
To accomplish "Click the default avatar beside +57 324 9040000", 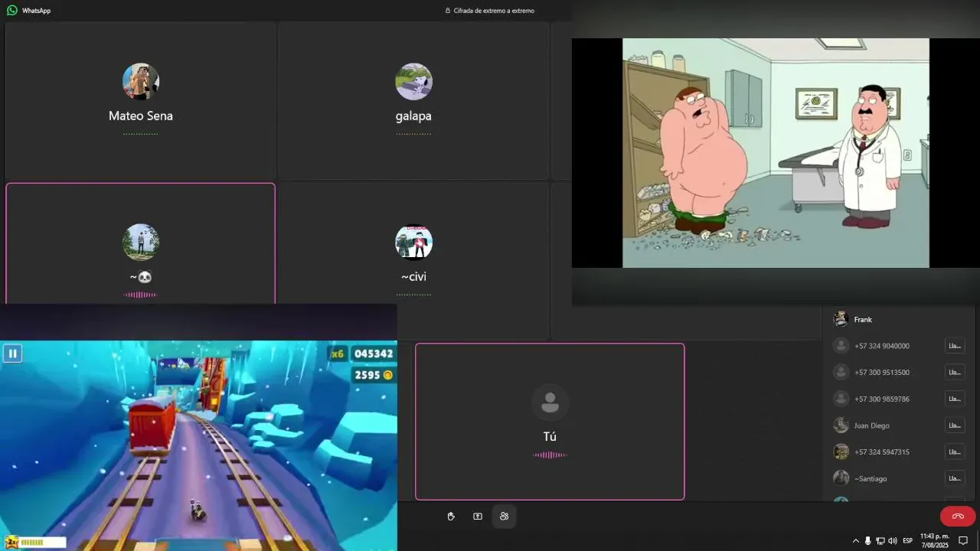I will [x=841, y=346].
